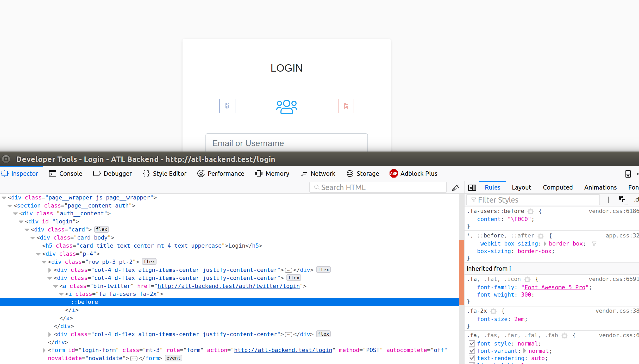Expand the first col-4 div node
The width and height of the screenshot is (639, 364).
49,270
